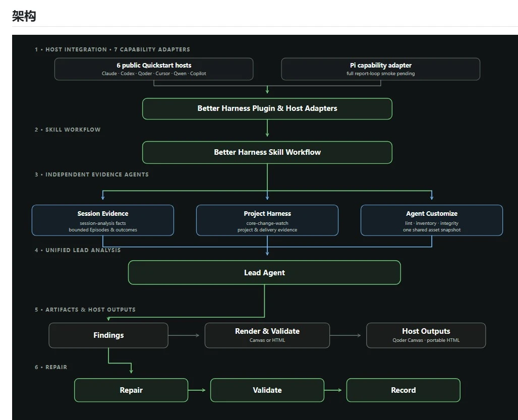
Task: Click 'session-analysis facts' text
Action: pos(103,223)
